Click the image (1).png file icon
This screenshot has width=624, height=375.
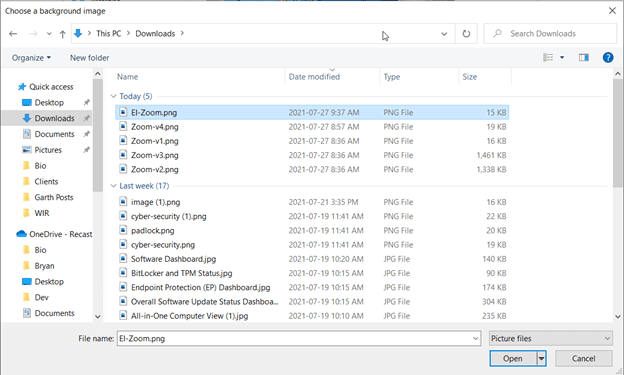click(x=123, y=202)
